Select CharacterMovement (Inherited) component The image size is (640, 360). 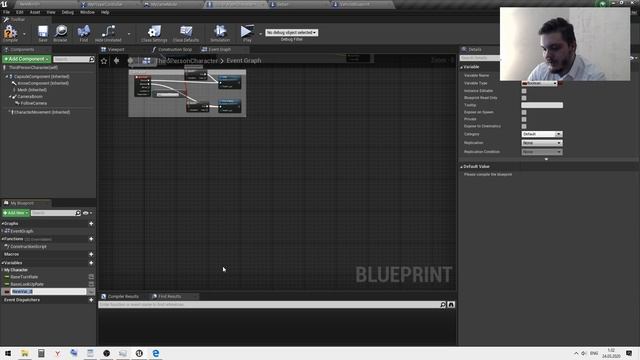[42, 112]
